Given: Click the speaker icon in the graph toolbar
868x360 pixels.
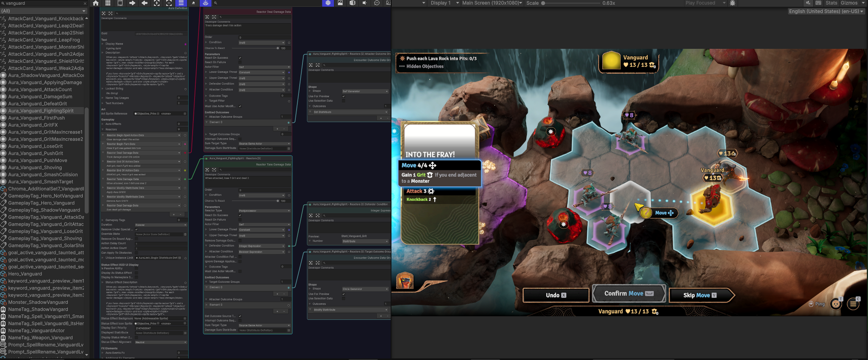Looking at the screenshot, I should pyautogui.click(x=364, y=3).
